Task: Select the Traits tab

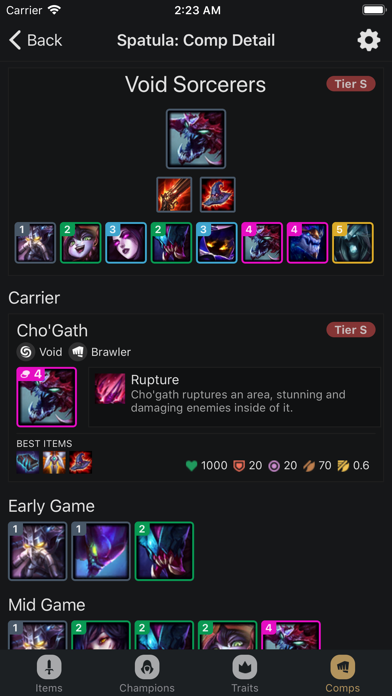Action: 245,674
